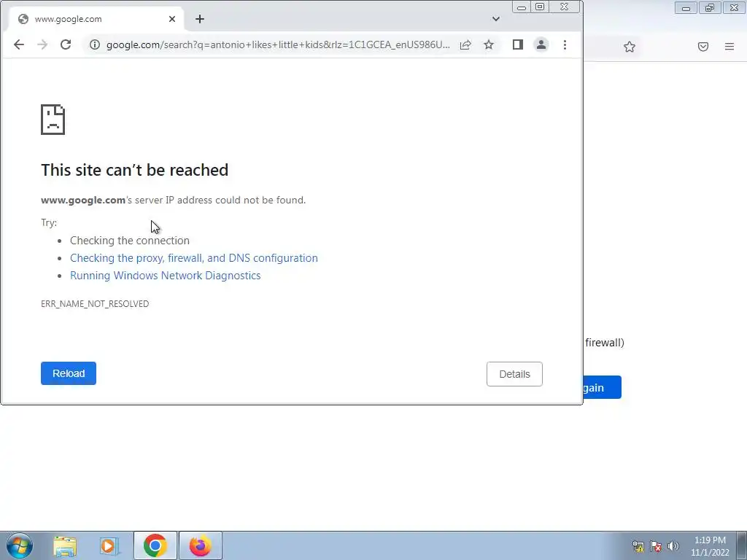Launch Windows Media Player from taskbar
This screenshot has width=747, height=560.
point(109,545)
